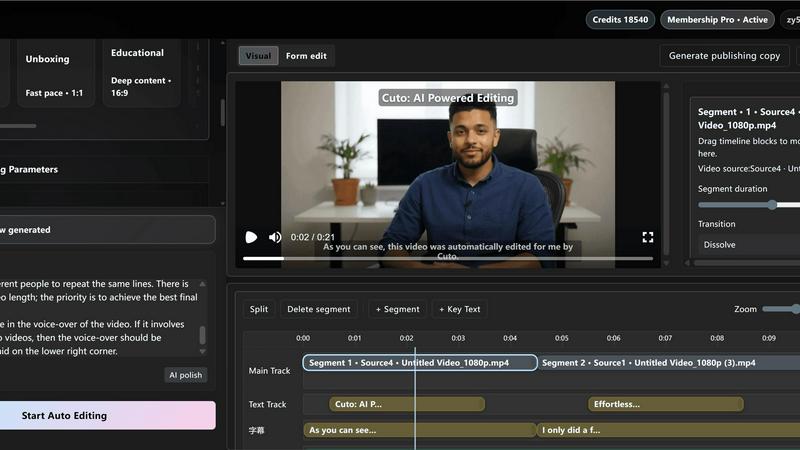Open Membership Pro Active badge

coord(717,20)
